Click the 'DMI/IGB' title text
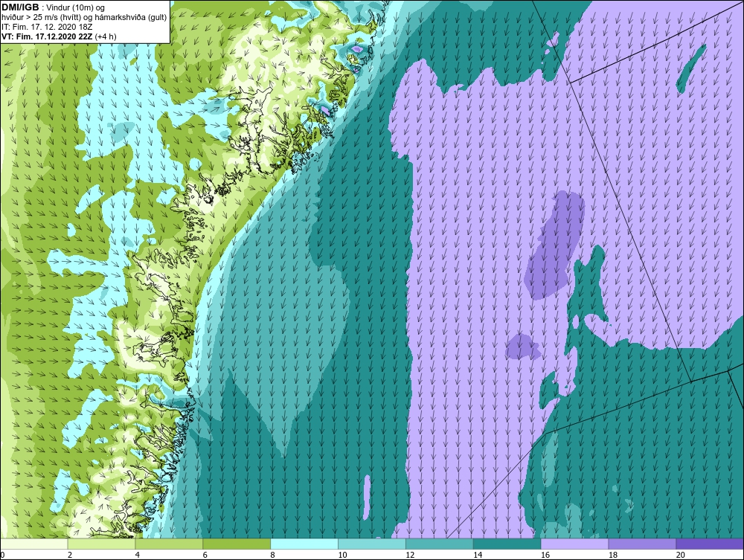This screenshot has width=744, height=560. point(20,7)
